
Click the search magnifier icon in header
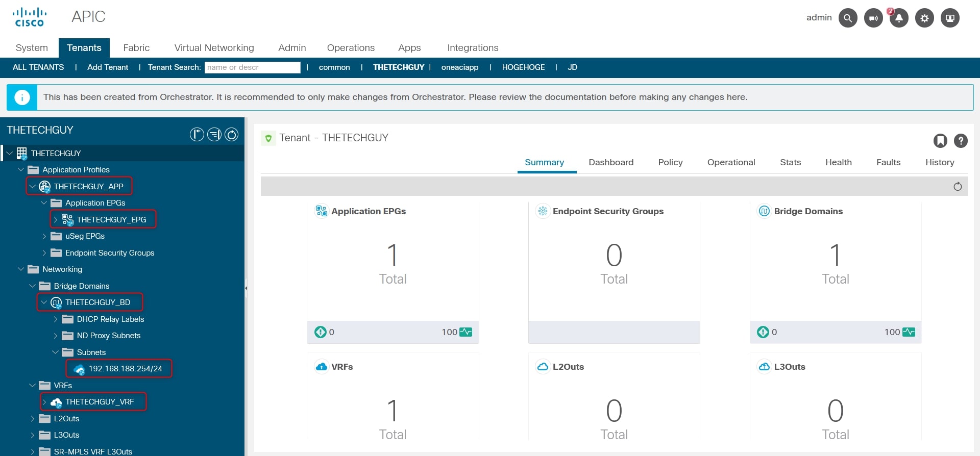coord(847,18)
